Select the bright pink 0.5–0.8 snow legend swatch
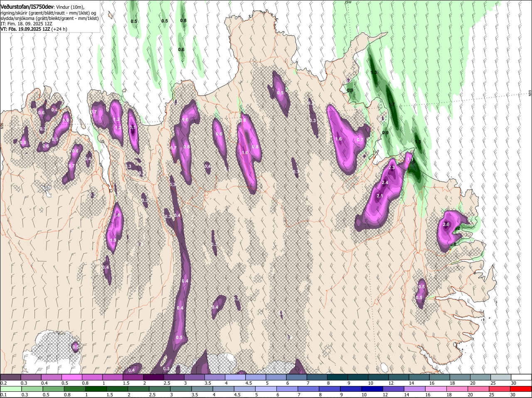This screenshot has width=532, height=398. [71, 377]
